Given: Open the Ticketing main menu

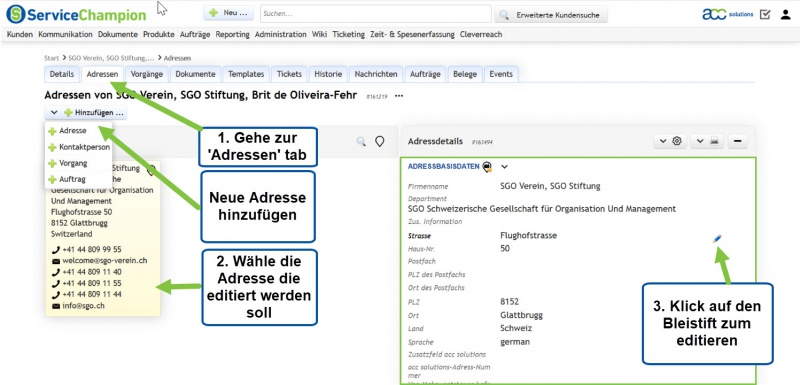Looking at the screenshot, I should point(348,35).
